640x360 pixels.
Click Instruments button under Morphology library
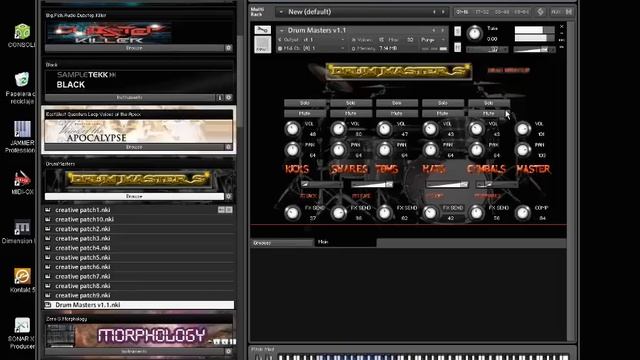(x=134, y=351)
